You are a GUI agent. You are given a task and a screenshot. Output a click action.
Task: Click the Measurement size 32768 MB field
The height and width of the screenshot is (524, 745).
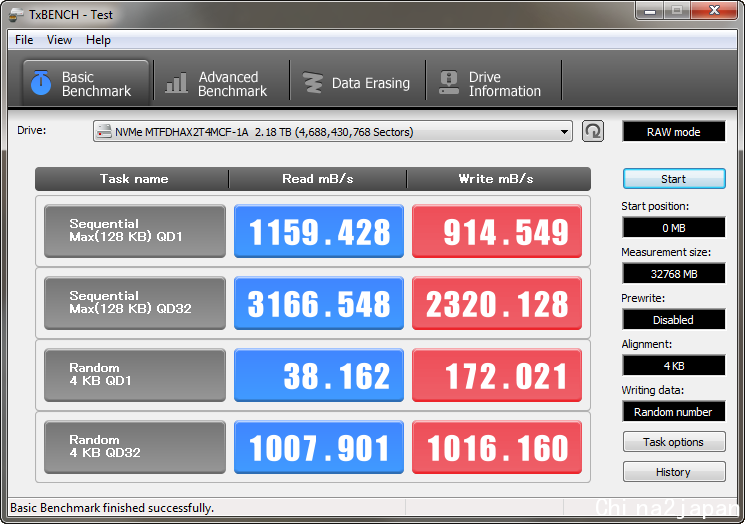point(674,274)
